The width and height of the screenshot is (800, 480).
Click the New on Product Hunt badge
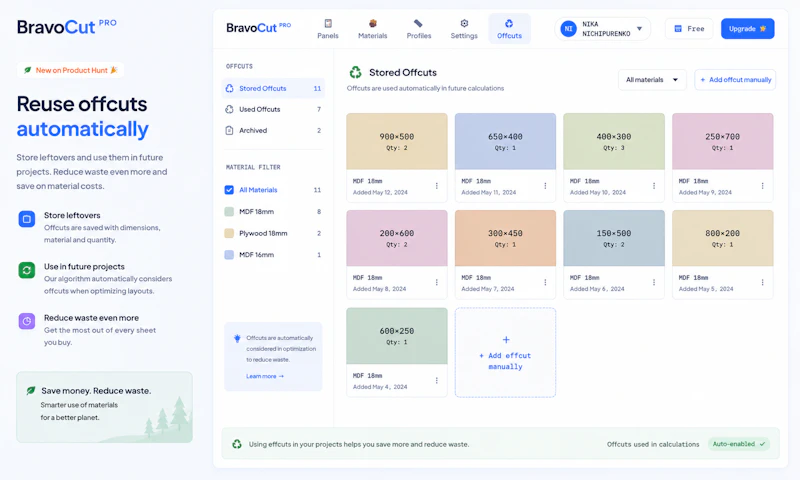70,70
